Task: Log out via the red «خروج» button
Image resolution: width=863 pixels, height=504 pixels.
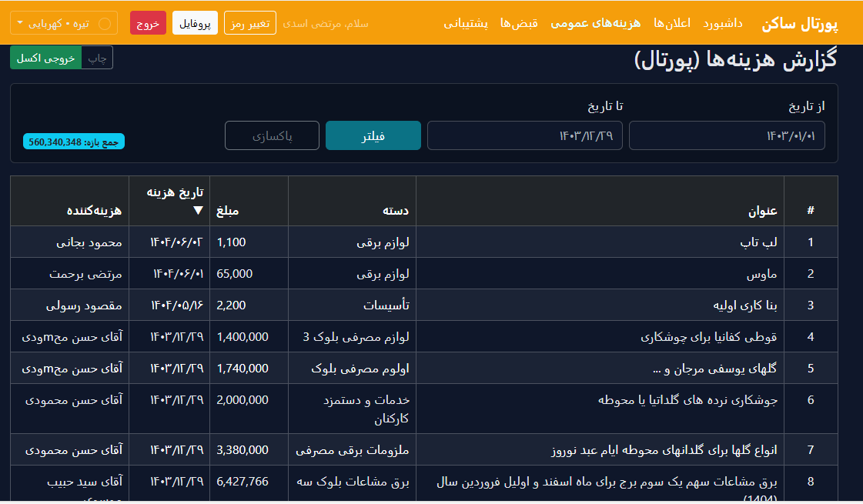Action: coord(148,23)
